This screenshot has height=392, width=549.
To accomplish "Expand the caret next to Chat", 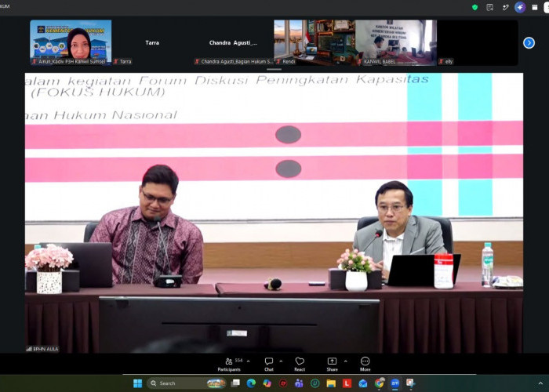I will (x=281, y=361).
